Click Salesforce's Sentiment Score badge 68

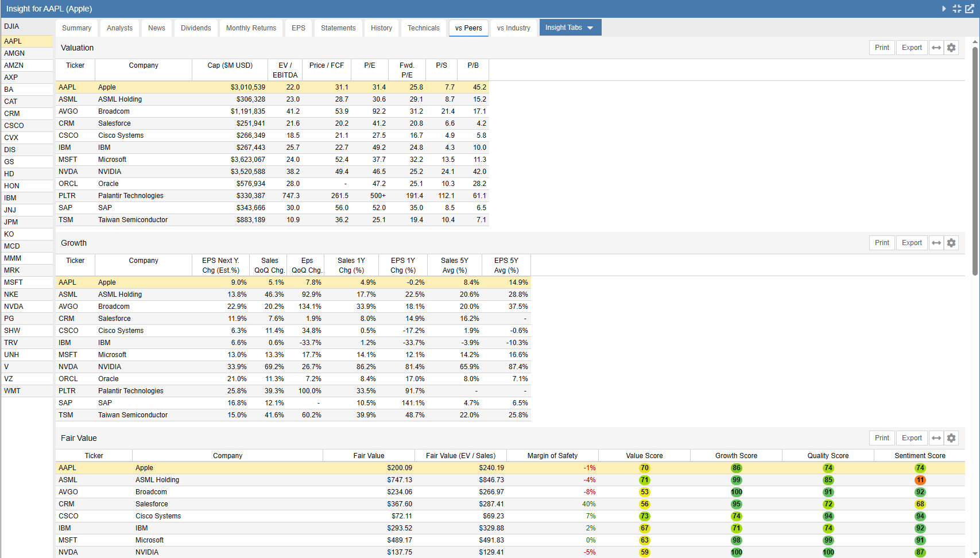pos(920,504)
